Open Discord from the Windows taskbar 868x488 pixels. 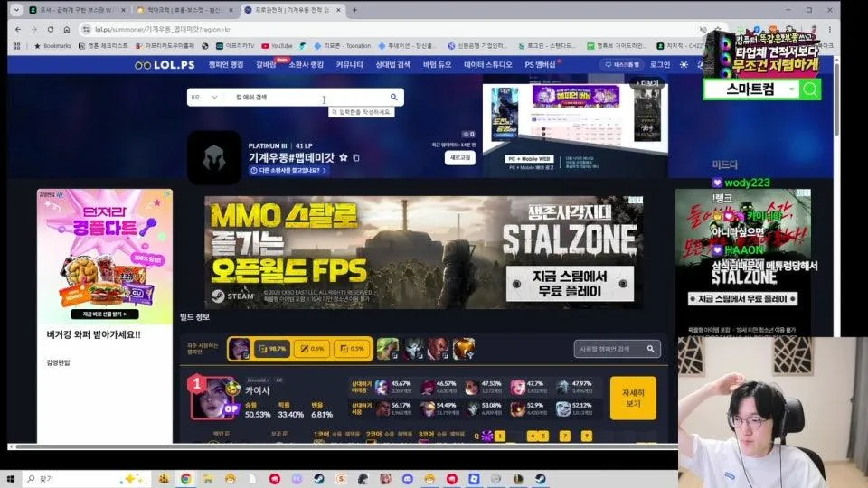click(x=408, y=479)
